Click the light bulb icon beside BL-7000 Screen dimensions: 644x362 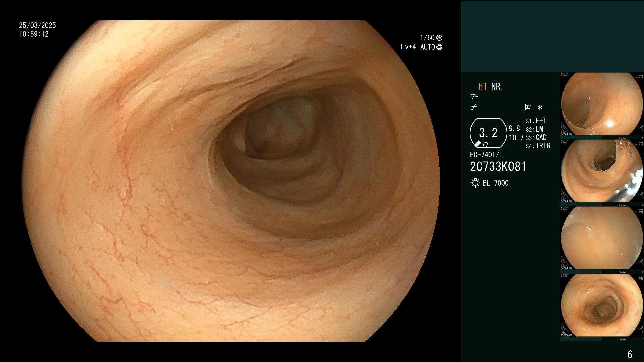click(x=475, y=183)
